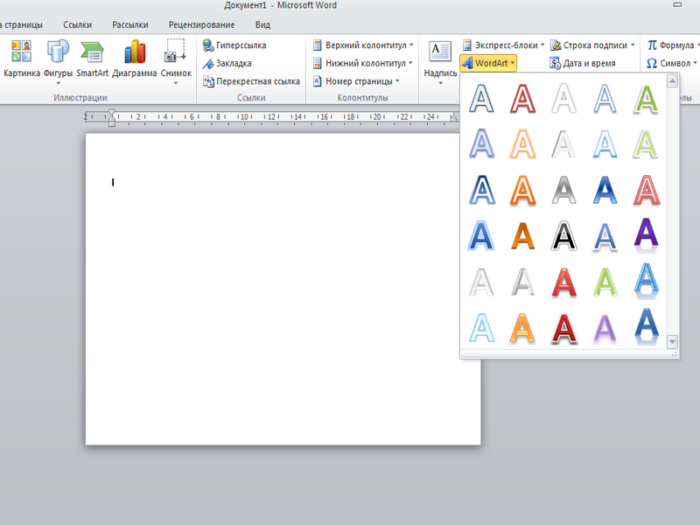Collapse the WordArt dropdown button

coord(489,63)
